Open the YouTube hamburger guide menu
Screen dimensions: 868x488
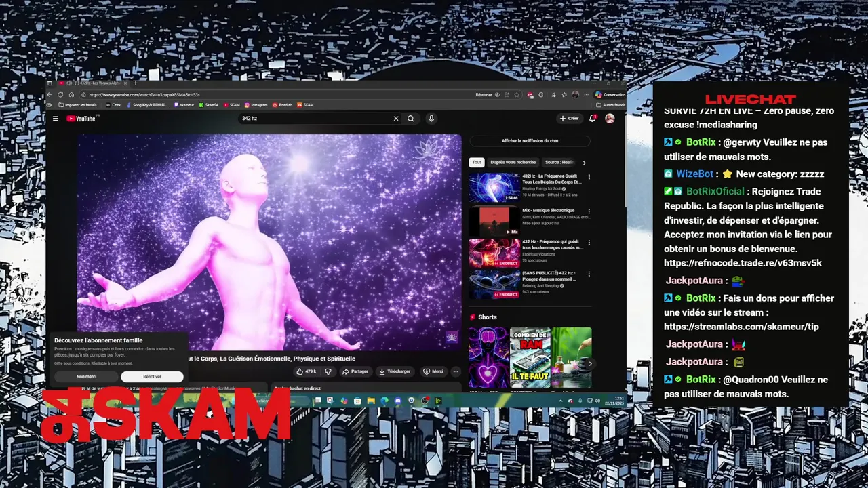pos(56,119)
